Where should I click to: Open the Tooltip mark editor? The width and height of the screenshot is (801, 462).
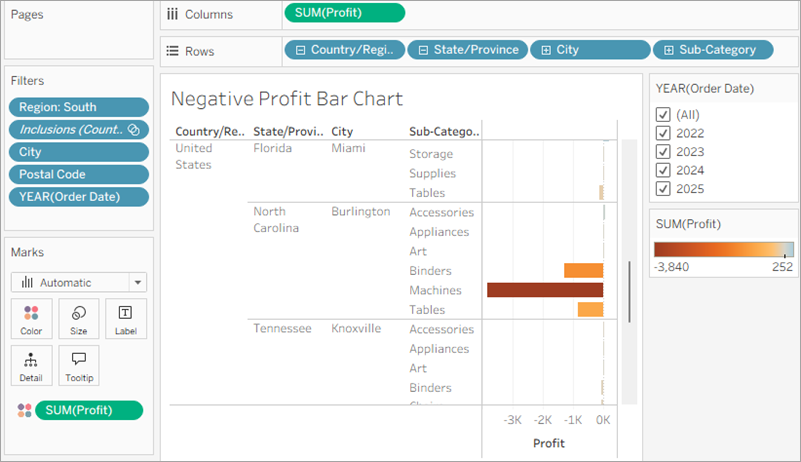coord(78,365)
